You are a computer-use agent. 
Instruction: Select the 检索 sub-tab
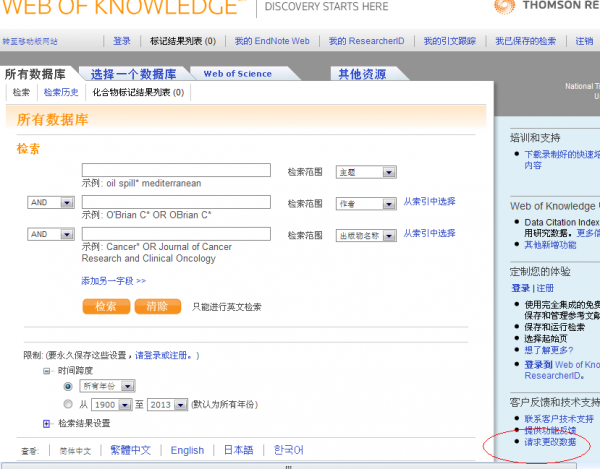click(x=21, y=92)
